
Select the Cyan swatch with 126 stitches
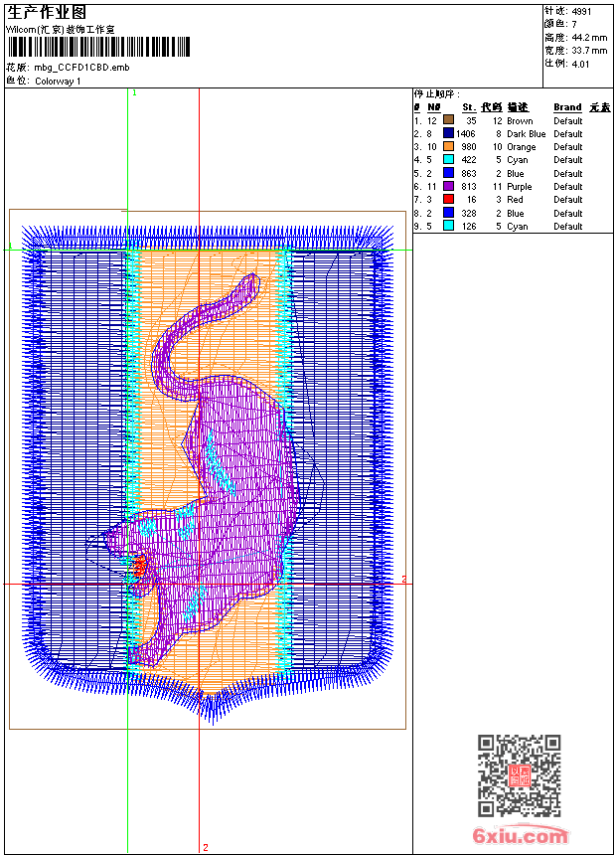click(x=448, y=226)
